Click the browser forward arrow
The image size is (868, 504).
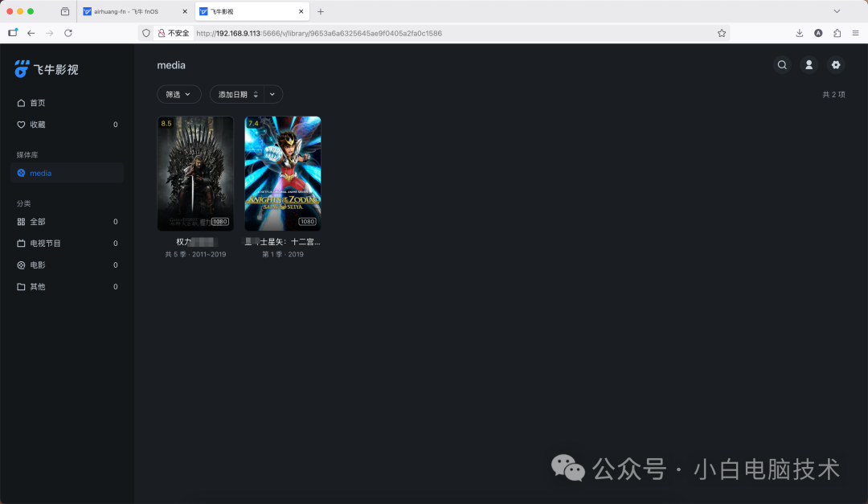click(49, 33)
